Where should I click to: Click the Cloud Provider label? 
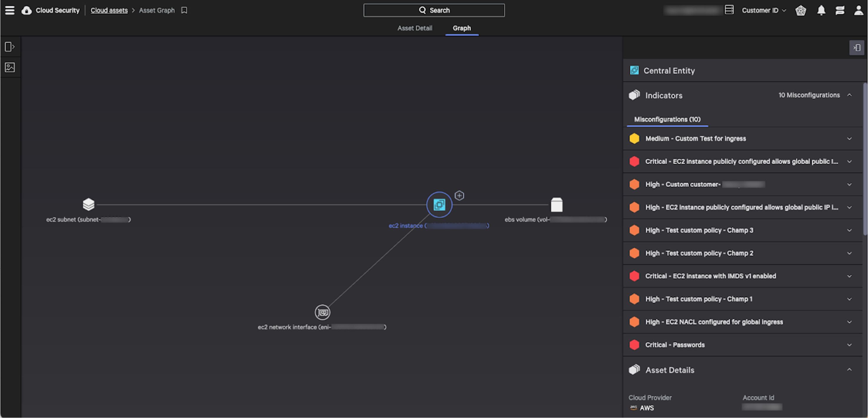tap(650, 397)
